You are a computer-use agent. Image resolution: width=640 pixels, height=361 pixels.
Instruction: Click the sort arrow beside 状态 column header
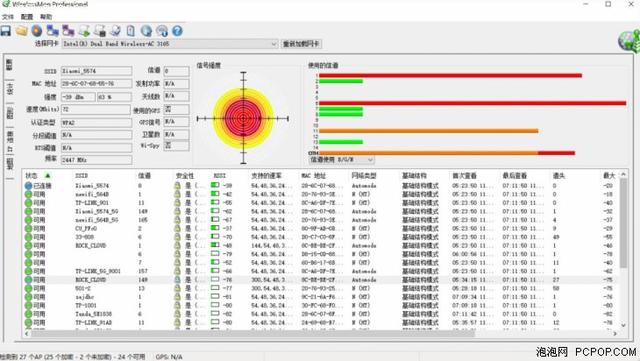tap(47, 176)
